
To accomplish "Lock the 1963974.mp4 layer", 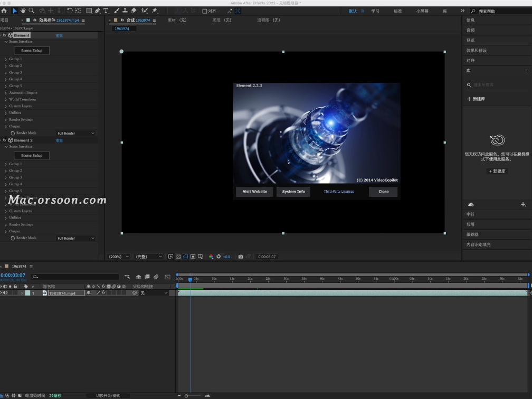I will 16,292.
